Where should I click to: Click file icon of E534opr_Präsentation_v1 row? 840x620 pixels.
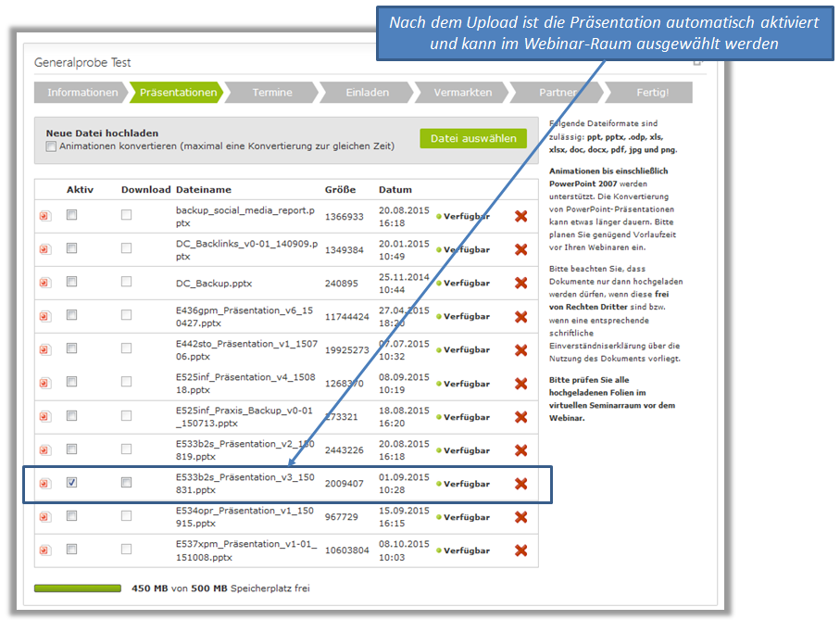pyautogui.click(x=44, y=517)
